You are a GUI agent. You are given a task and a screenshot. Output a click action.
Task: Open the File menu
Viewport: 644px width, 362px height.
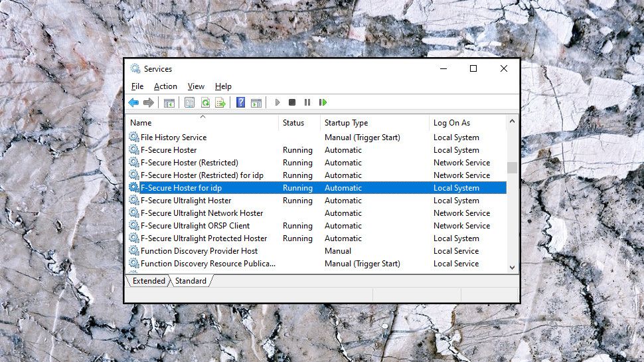tap(137, 86)
